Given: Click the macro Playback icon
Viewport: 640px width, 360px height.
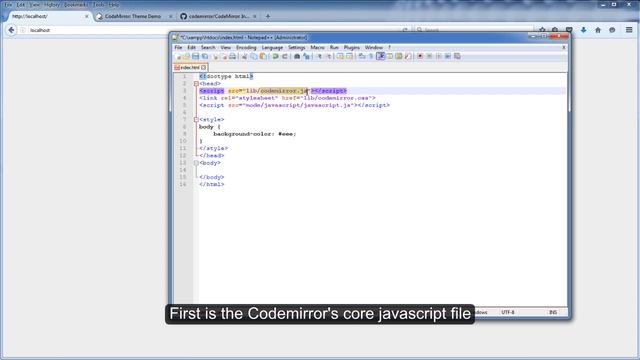Looking at the screenshot, I should tap(439, 56).
